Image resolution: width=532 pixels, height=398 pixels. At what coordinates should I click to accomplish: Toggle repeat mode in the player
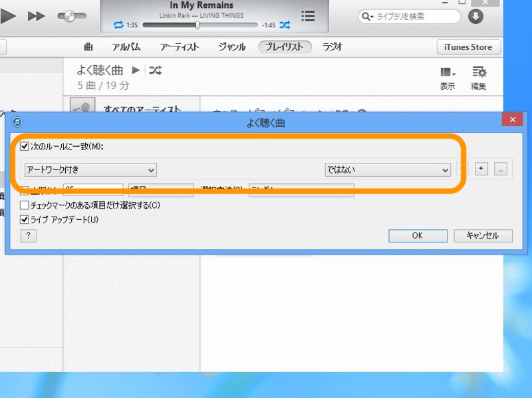120,25
